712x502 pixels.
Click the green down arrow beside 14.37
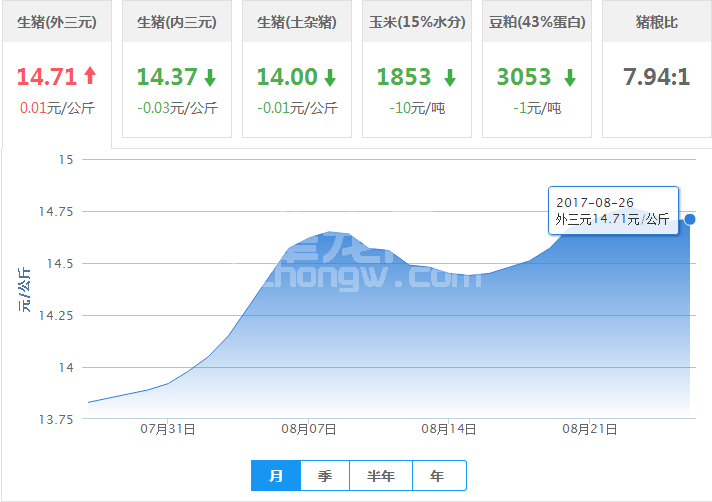click(210, 78)
